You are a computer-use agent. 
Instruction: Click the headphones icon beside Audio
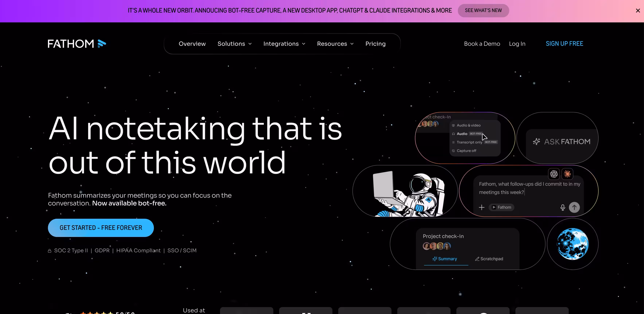(x=453, y=134)
